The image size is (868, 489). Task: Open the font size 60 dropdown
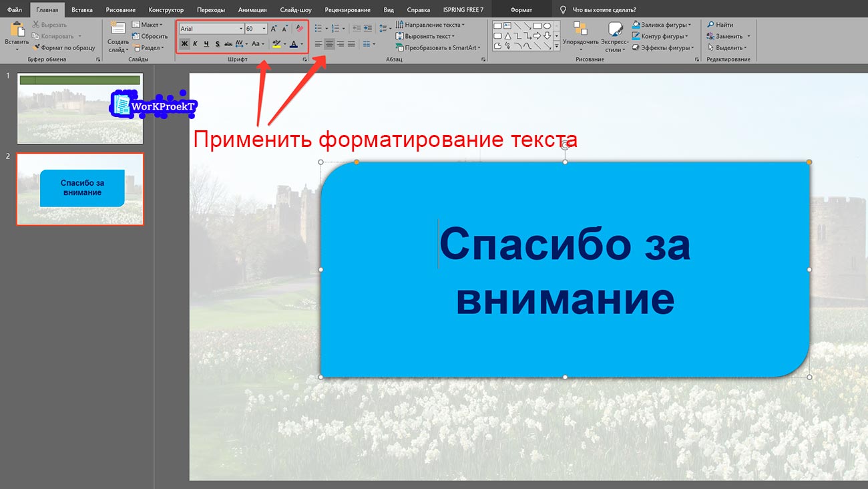click(x=264, y=29)
